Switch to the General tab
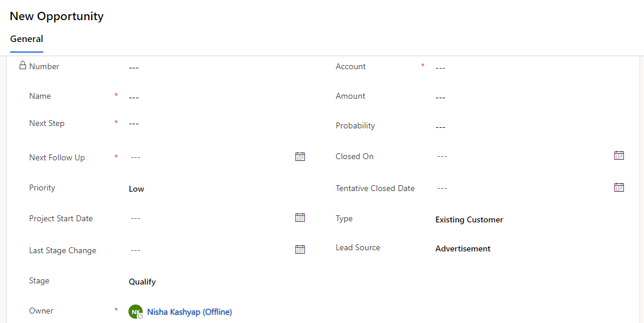 (27, 39)
